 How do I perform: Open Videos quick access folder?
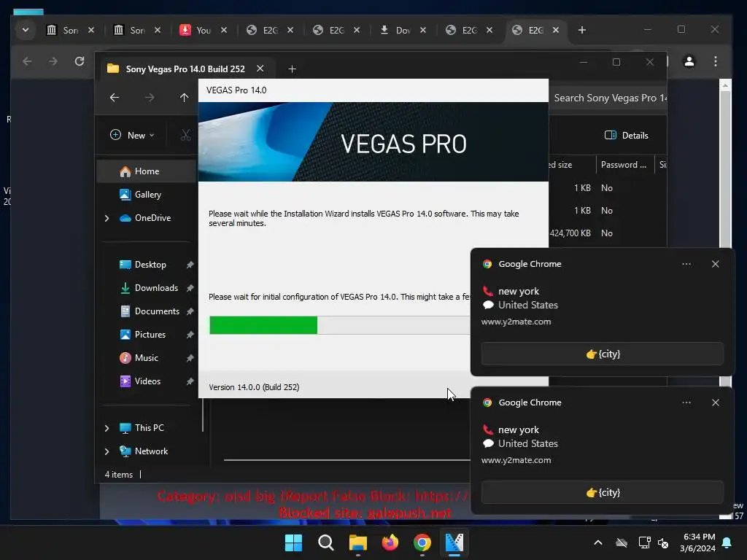tap(147, 381)
